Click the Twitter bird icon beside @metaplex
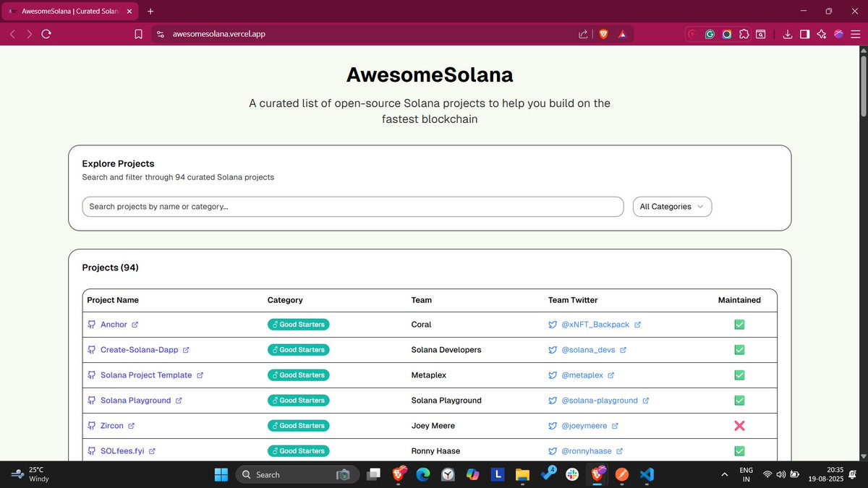 553,375
